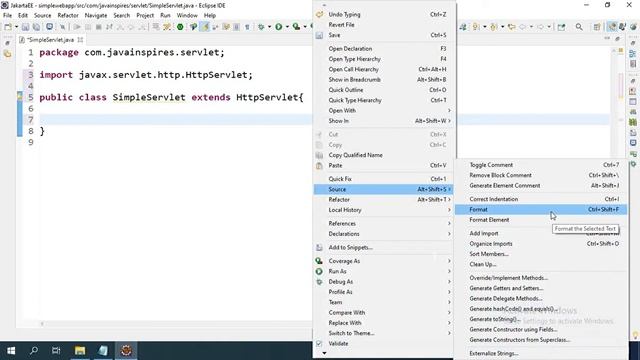Image resolution: width=640 pixels, height=360 pixels.
Task: Switch to the SimpleServlet.java editor tab
Action: pyautogui.click(x=51, y=40)
